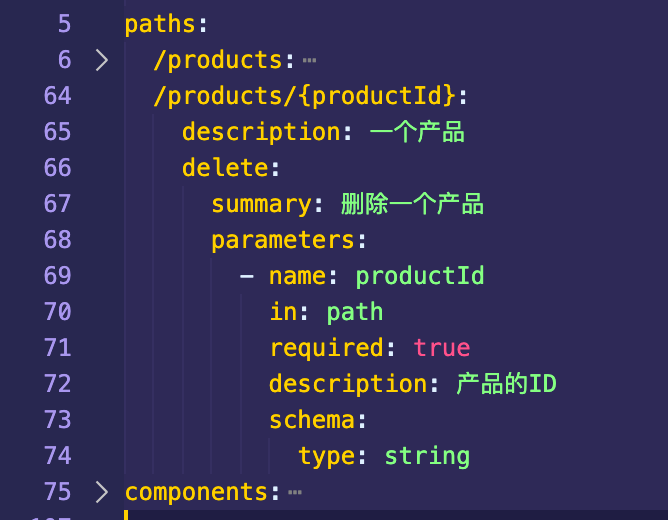Click the ellipsis after /products:
668x520 pixels.
(x=308, y=61)
